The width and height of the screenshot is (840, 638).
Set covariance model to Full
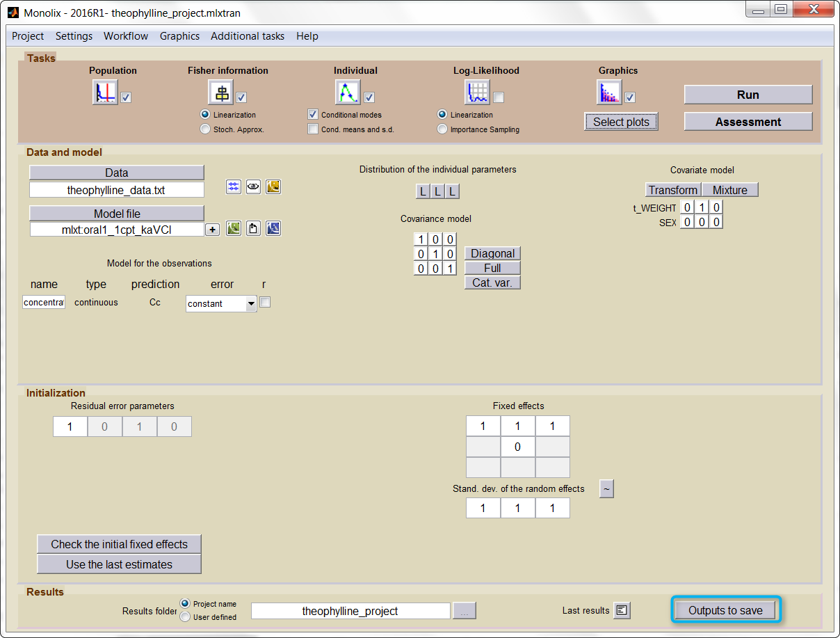pos(493,268)
